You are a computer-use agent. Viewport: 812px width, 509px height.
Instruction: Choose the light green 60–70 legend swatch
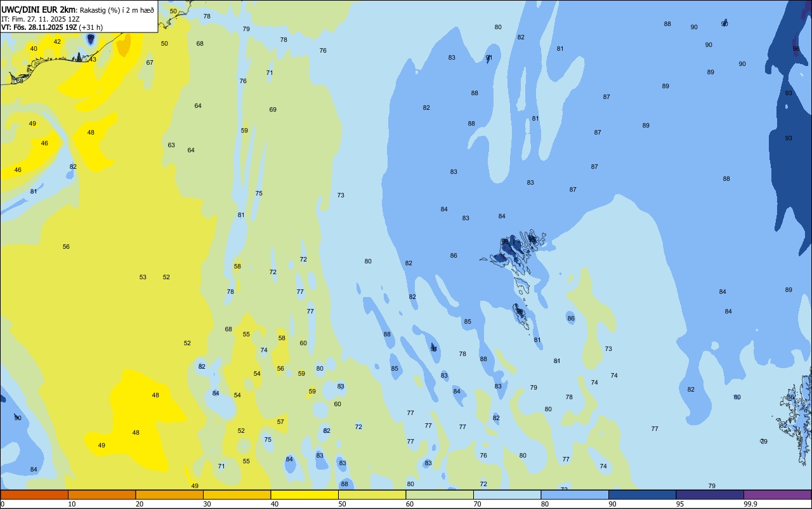[440, 494]
